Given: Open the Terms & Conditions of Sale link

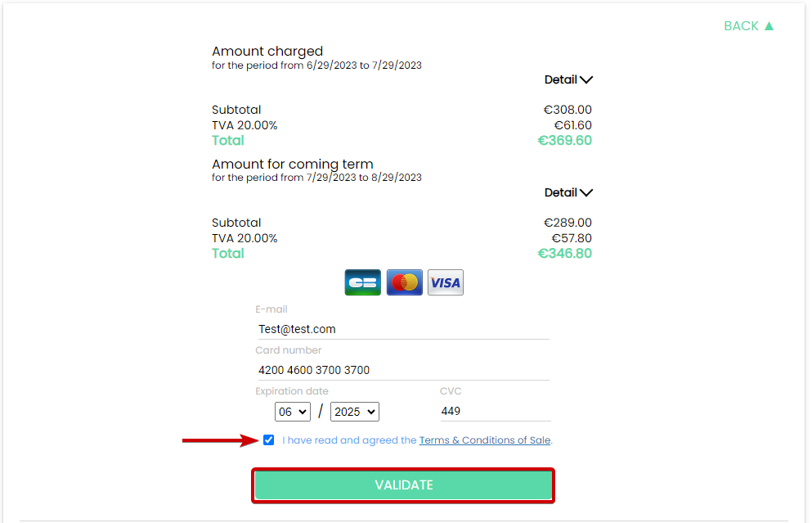Looking at the screenshot, I should [x=485, y=440].
